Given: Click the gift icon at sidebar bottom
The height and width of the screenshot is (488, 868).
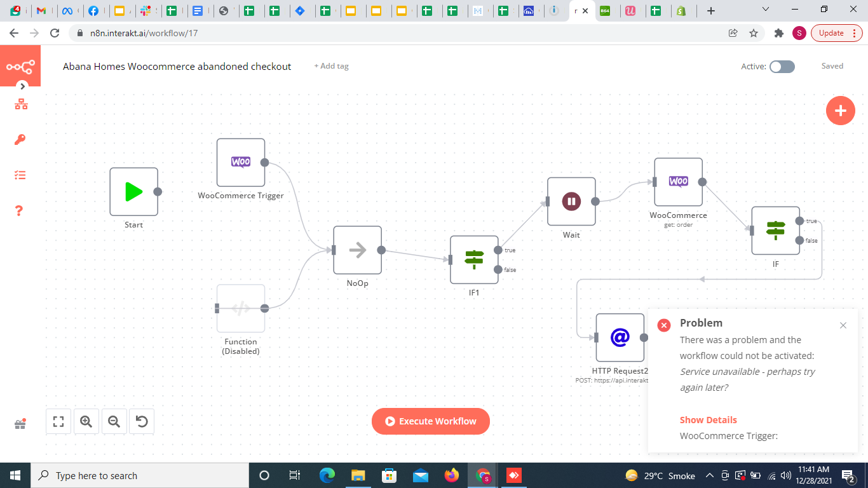Looking at the screenshot, I should pyautogui.click(x=20, y=423).
